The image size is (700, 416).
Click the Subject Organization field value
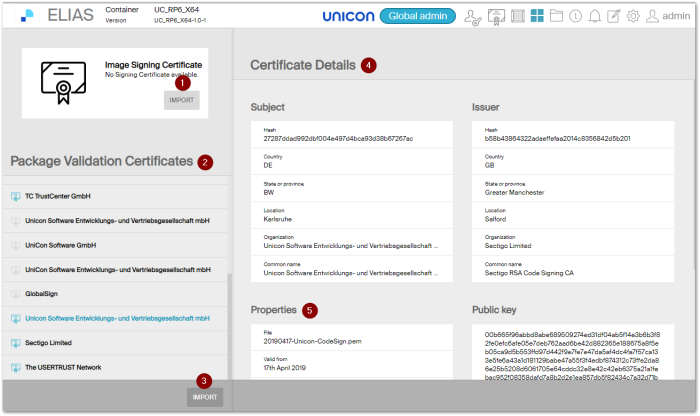point(351,246)
